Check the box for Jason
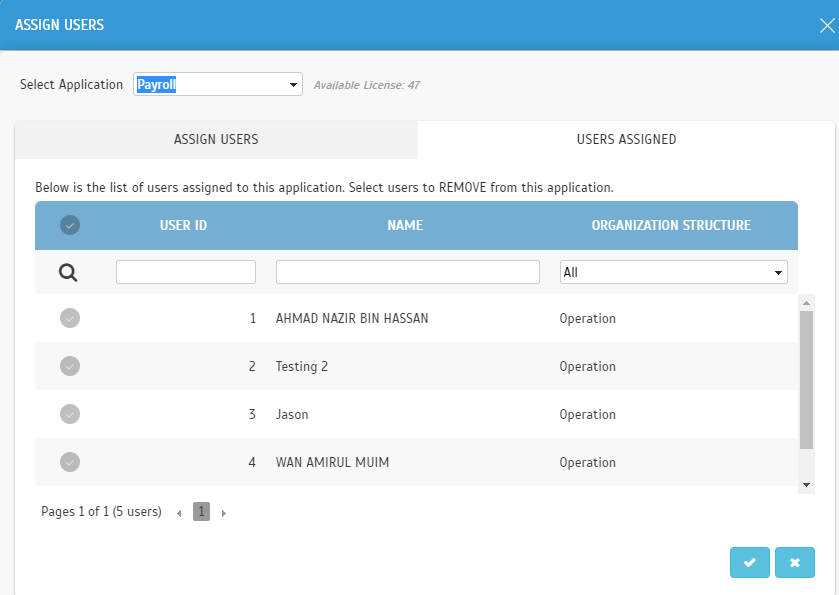Image resolution: width=839 pixels, height=595 pixels. coord(70,414)
